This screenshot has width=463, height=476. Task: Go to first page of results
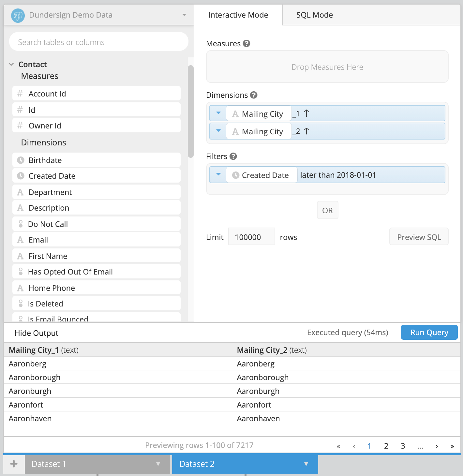pyautogui.click(x=338, y=446)
